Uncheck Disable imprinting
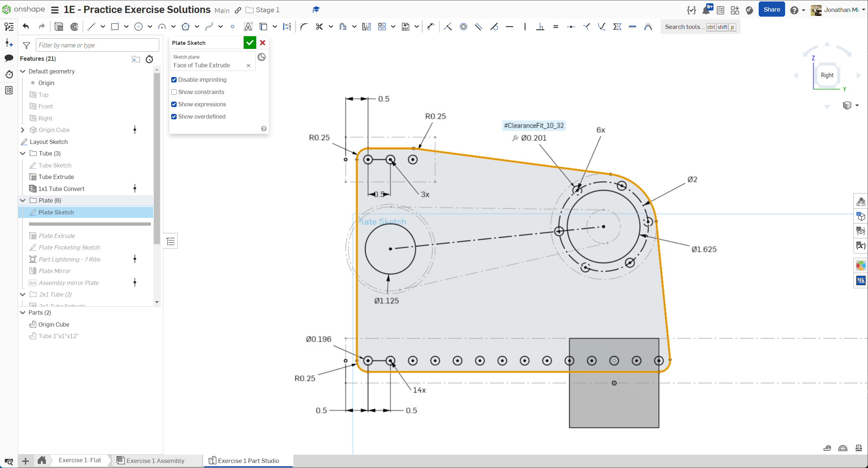This screenshot has height=468, width=868. [x=174, y=80]
